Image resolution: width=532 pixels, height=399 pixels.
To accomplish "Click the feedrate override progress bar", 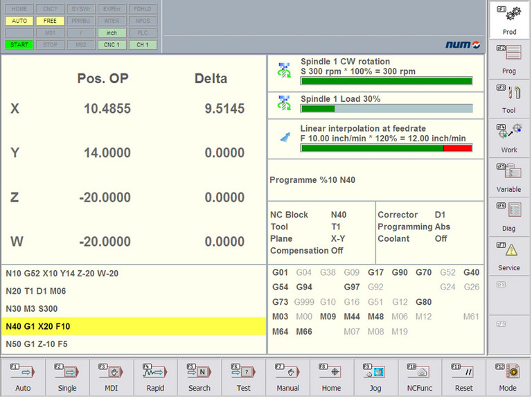I will 387,148.
